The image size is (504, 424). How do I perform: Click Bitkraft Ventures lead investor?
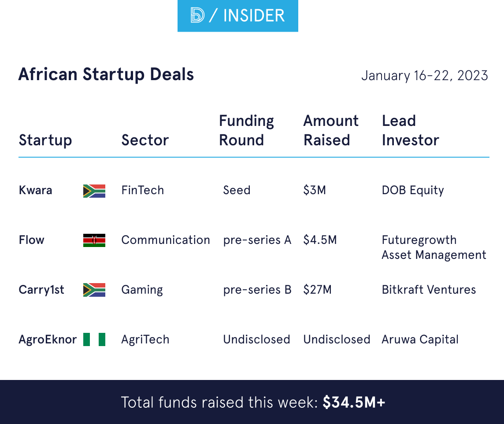coord(429,290)
